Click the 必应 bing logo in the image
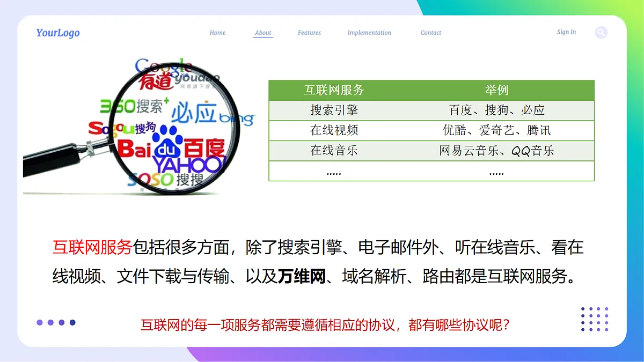The image size is (644, 362). click(212, 114)
